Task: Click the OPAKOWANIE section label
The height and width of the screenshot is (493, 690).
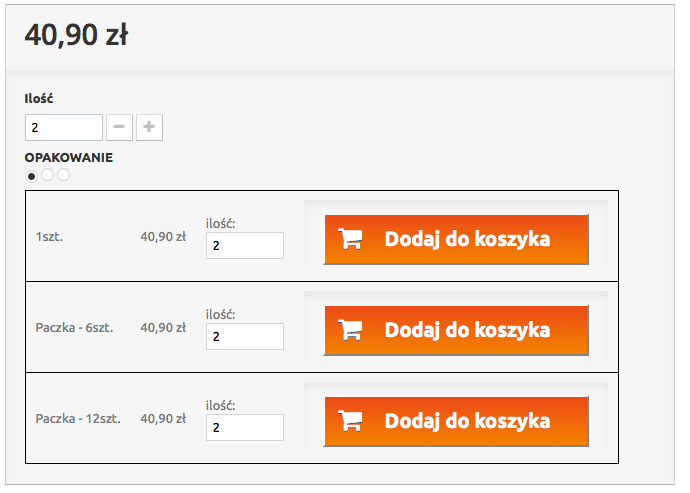Action: coord(69,158)
